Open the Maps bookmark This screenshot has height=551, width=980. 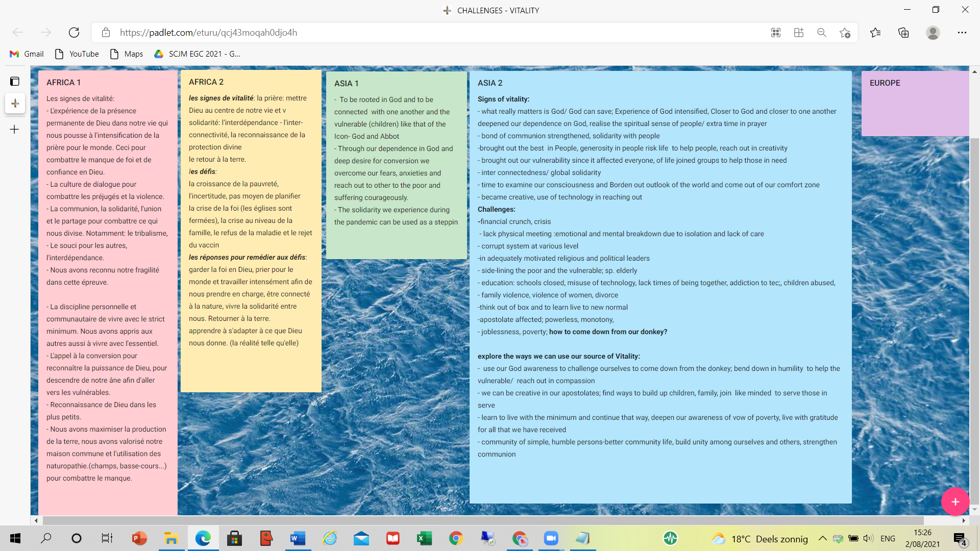tap(127, 54)
